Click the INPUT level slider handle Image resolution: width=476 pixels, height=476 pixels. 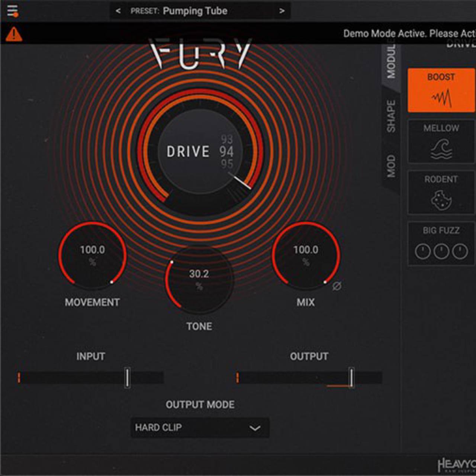click(127, 378)
